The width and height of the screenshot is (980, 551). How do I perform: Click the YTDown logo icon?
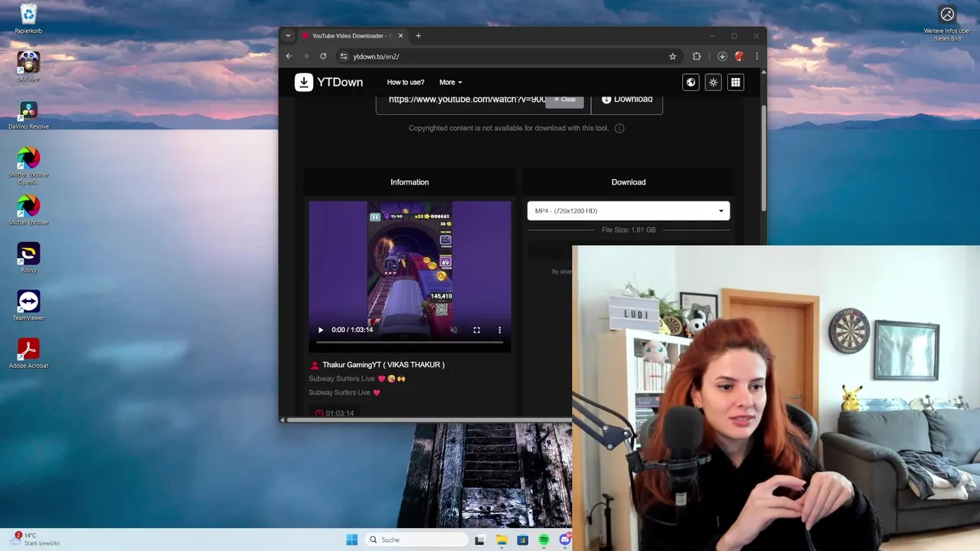[304, 82]
